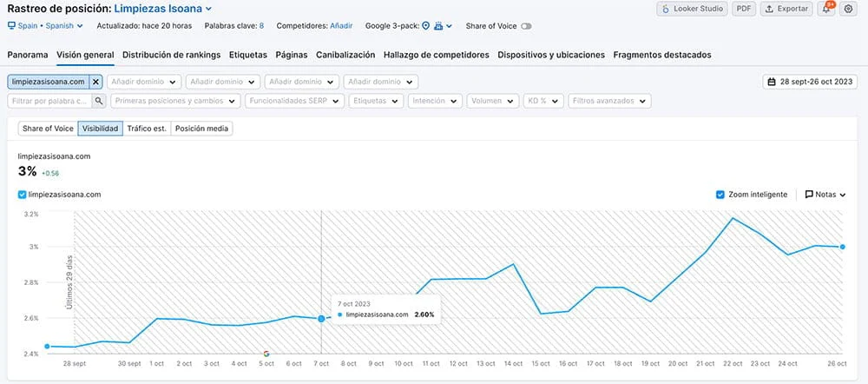The image size is (868, 384).
Task: Open settings gear icon
Action: coord(848,9)
